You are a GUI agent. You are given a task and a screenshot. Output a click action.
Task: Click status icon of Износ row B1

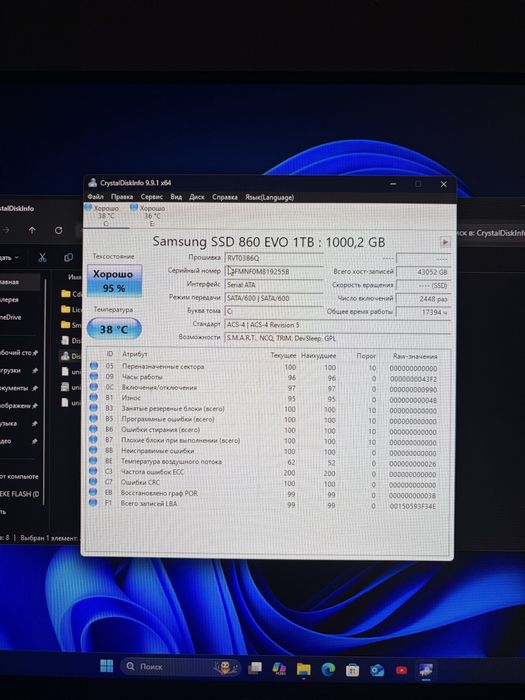tap(93, 397)
